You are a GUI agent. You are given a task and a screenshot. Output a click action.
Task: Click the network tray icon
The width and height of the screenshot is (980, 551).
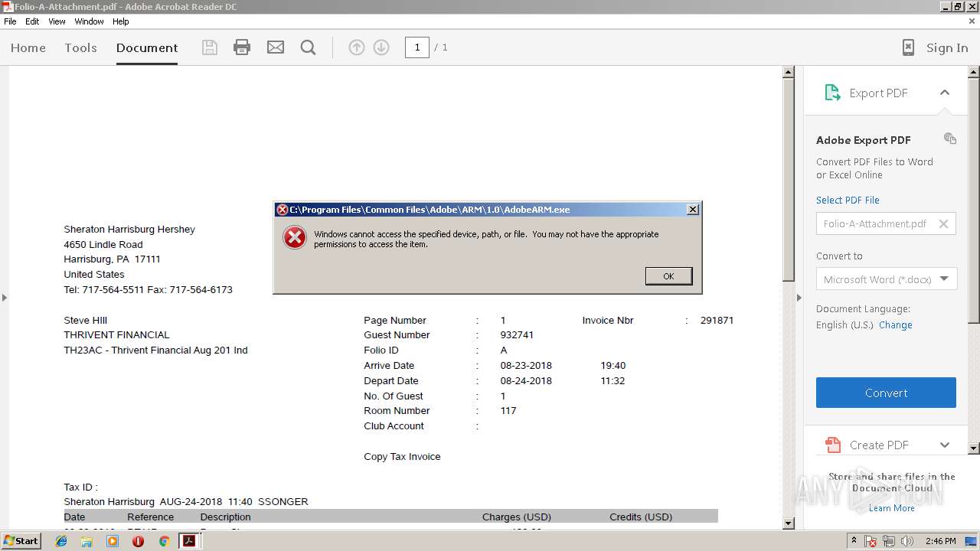point(889,541)
